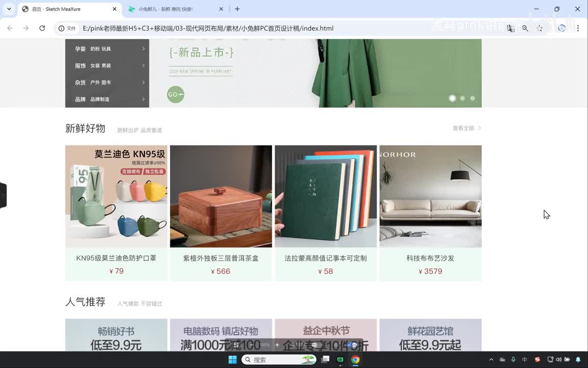Open the volume speaker tray icon
This screenshot has height=368, width=588.
point(559,360)
